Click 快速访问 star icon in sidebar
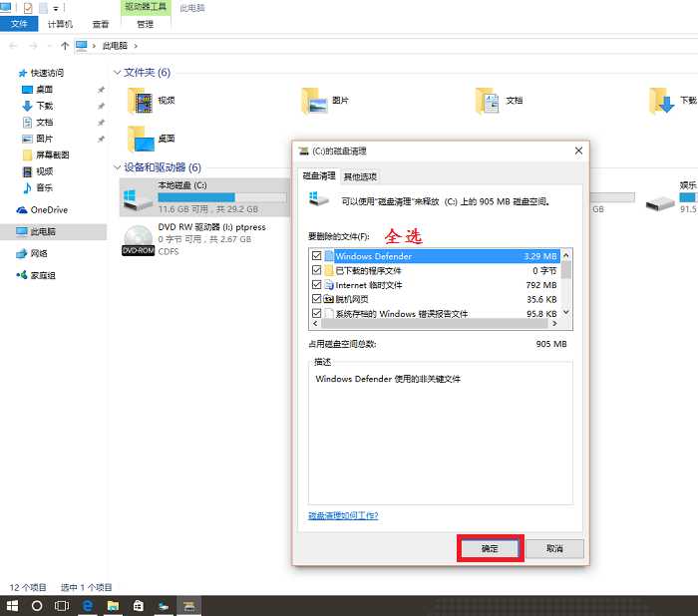 pos(22,73)
